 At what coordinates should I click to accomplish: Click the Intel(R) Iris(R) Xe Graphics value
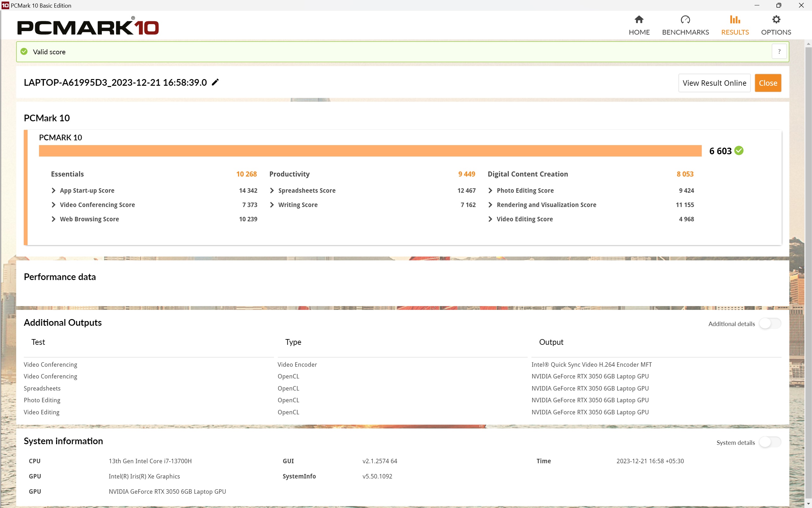[x=144, y=476]
